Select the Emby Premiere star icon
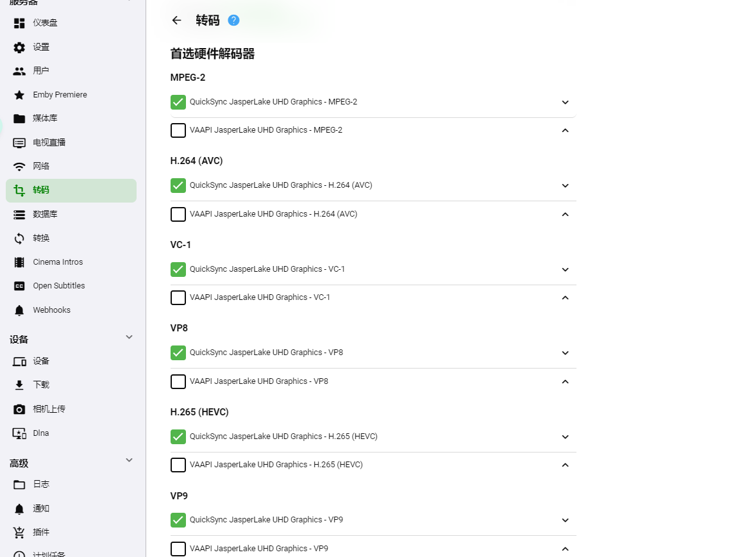The image size is (756, 557). (x=19, y=95)
